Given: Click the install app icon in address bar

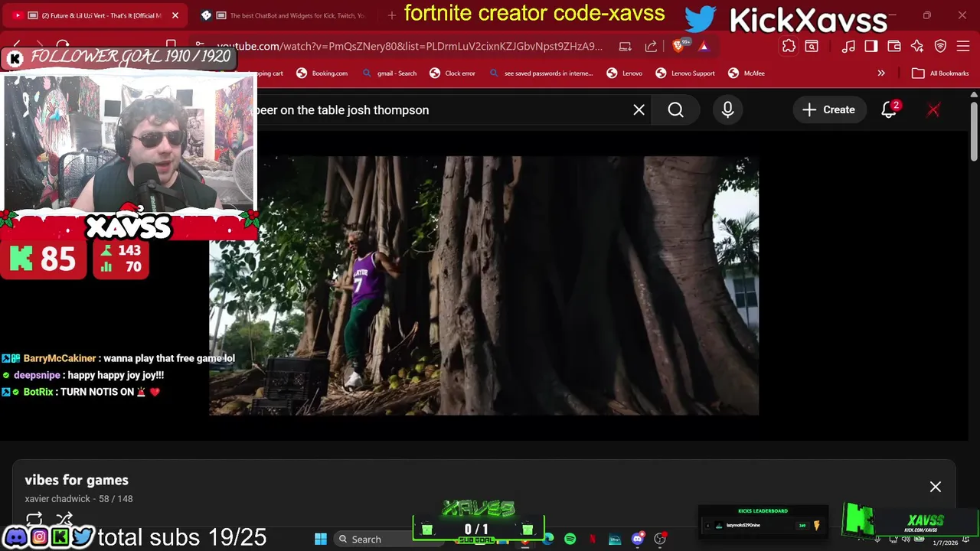Looking at the screenshot, I should tap(626, 47).
